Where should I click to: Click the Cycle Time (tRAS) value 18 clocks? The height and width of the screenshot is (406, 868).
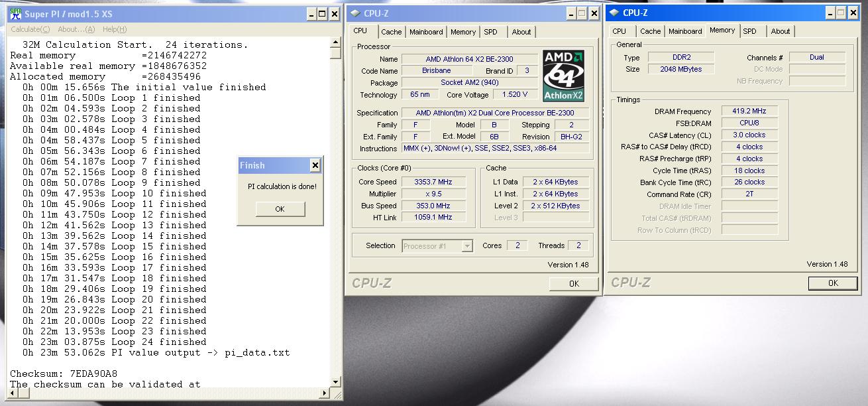pos(749,170)
